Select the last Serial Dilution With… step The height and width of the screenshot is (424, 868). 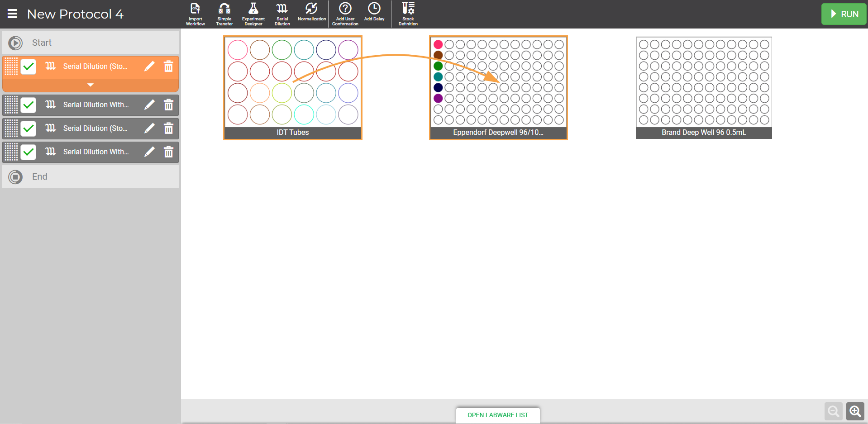(91, 152)
